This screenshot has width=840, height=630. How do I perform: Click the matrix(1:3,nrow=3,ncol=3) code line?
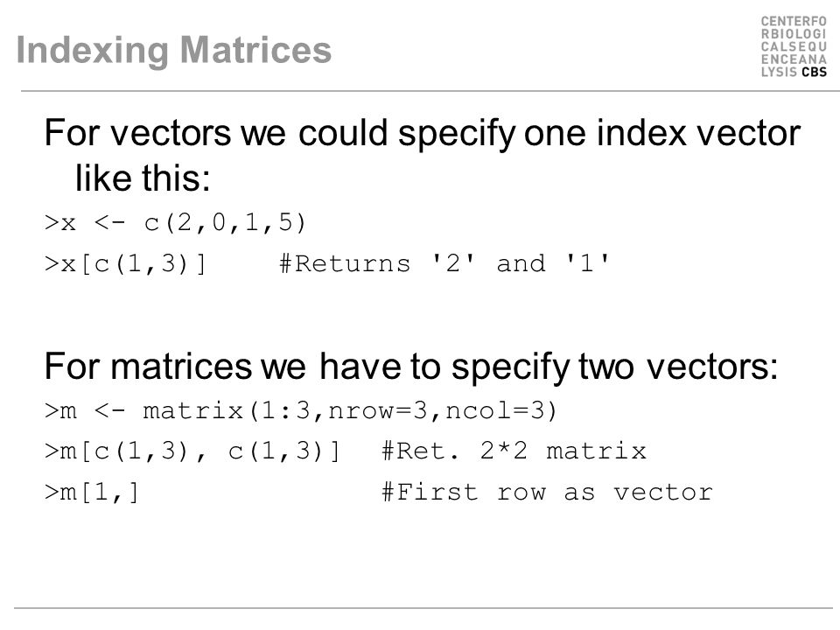(301, 411)
